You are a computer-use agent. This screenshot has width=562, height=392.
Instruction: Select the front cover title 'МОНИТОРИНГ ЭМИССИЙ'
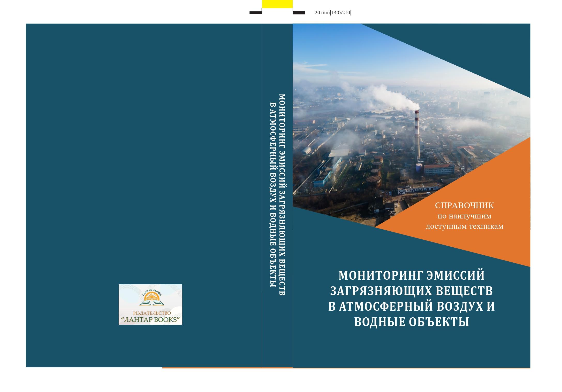(x=412, y=276)
